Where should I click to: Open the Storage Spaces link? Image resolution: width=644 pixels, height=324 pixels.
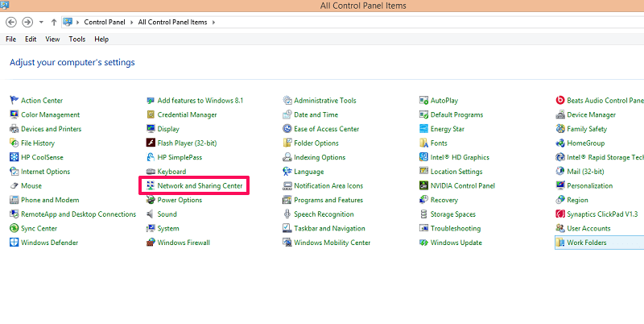click(453, 214)
